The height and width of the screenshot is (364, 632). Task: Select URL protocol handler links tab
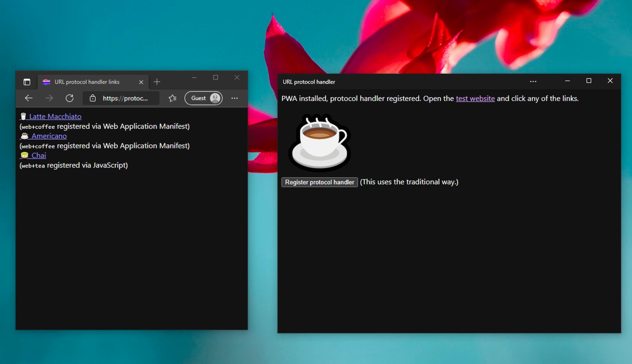tap(87, 82)
